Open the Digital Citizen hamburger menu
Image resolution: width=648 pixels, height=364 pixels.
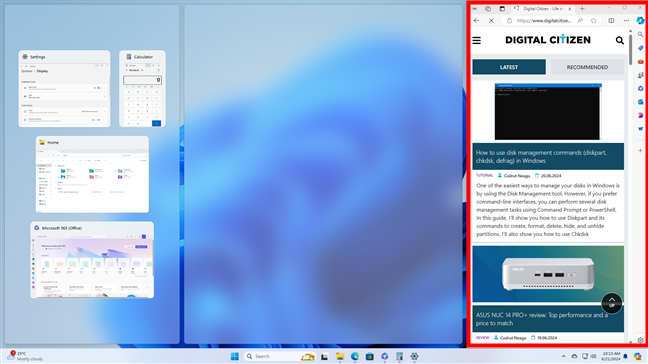(x=476, y=40)
